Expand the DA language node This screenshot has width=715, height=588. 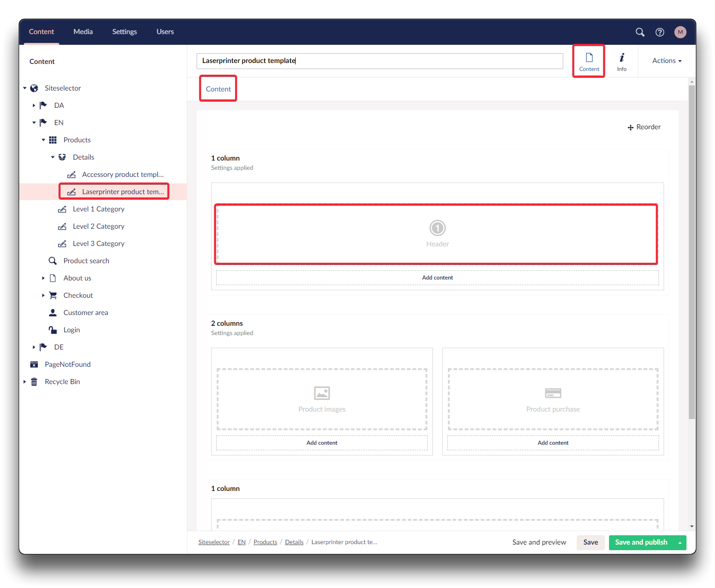[34, 105]
